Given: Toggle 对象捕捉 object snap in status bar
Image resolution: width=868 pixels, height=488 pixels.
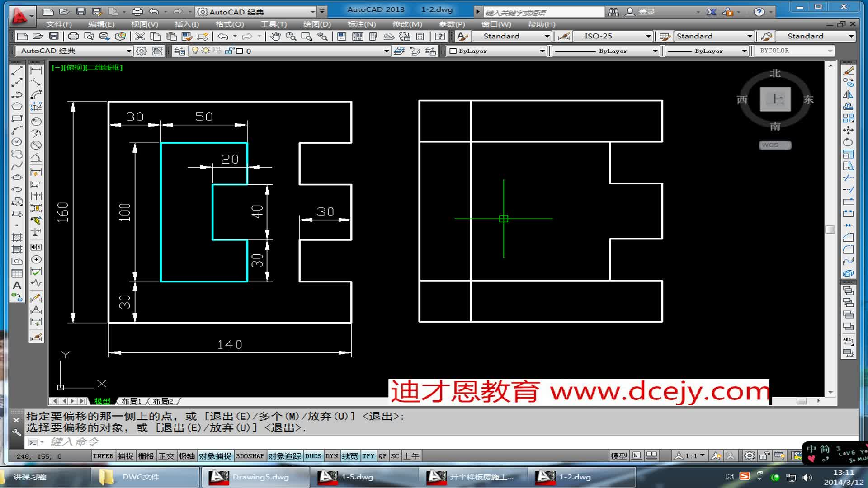Looking at the screenshot, I should [215, 456].
